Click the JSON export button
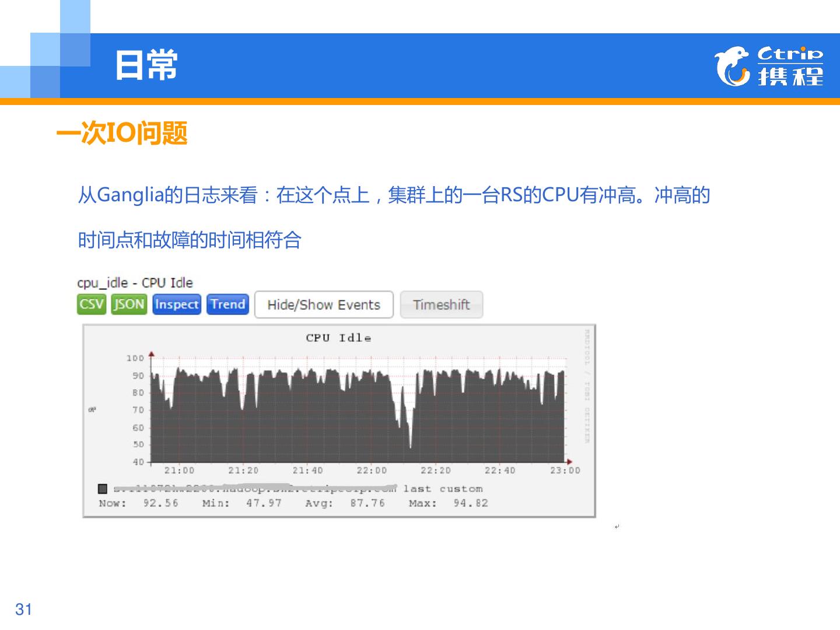 [x=129, y=304]
